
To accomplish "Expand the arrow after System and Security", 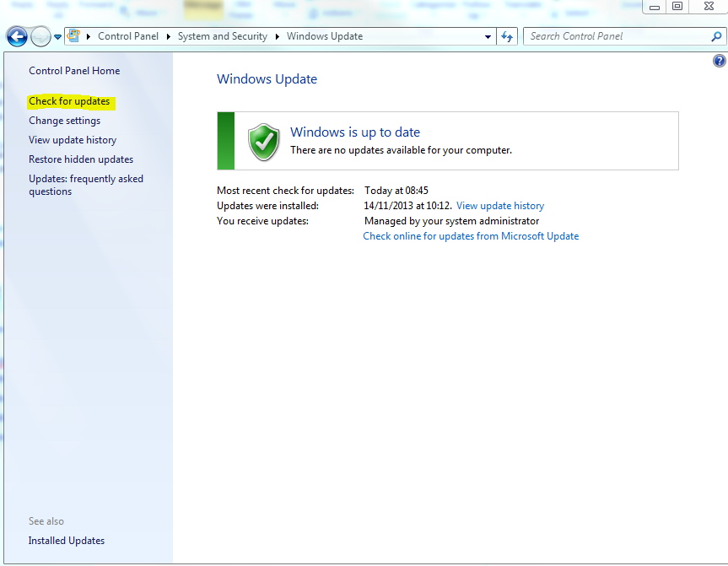I will tap(278, 36).
